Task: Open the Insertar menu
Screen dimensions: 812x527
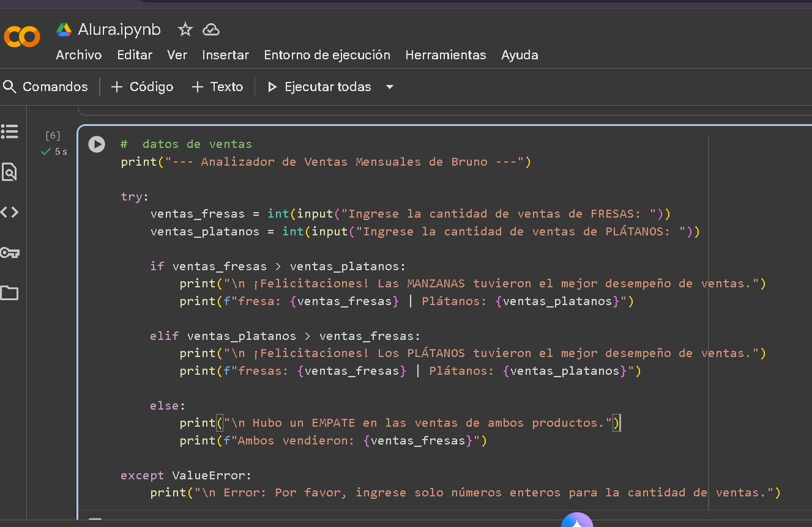Action: (225, 55)
